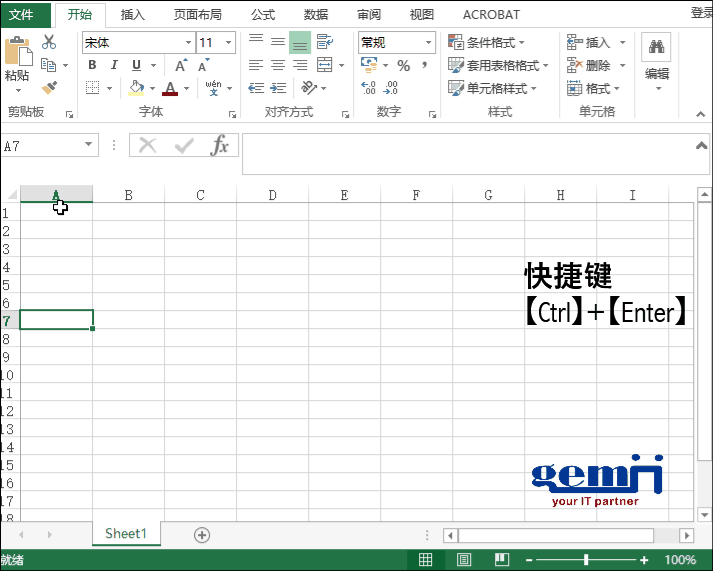Click the Paste clipboard icon
This screenshot has width=713, height=571.
17,53
